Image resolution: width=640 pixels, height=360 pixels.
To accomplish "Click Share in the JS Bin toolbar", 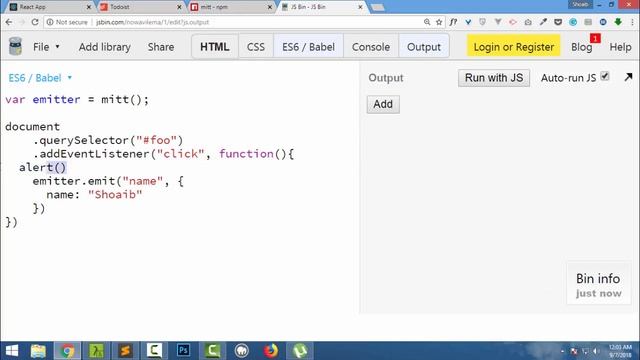I will tap(161, 47).
